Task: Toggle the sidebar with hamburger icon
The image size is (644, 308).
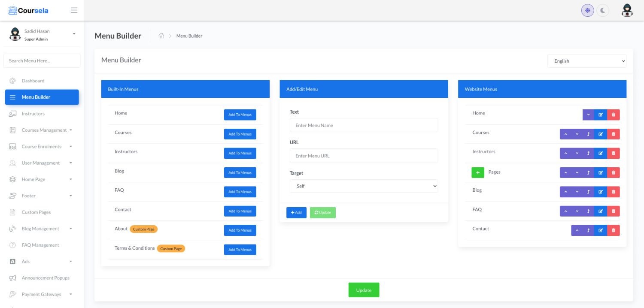Action: (74, 10)
